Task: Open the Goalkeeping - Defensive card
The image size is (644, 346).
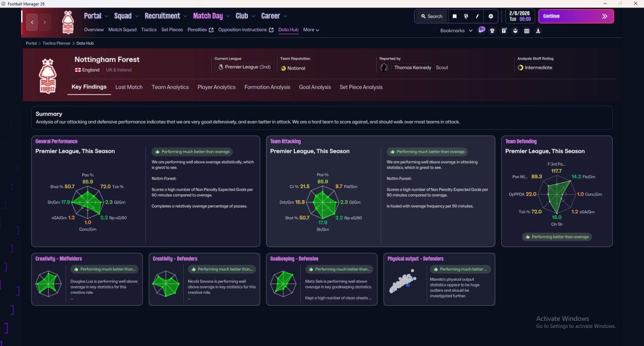Action: [x=321, y=279]
